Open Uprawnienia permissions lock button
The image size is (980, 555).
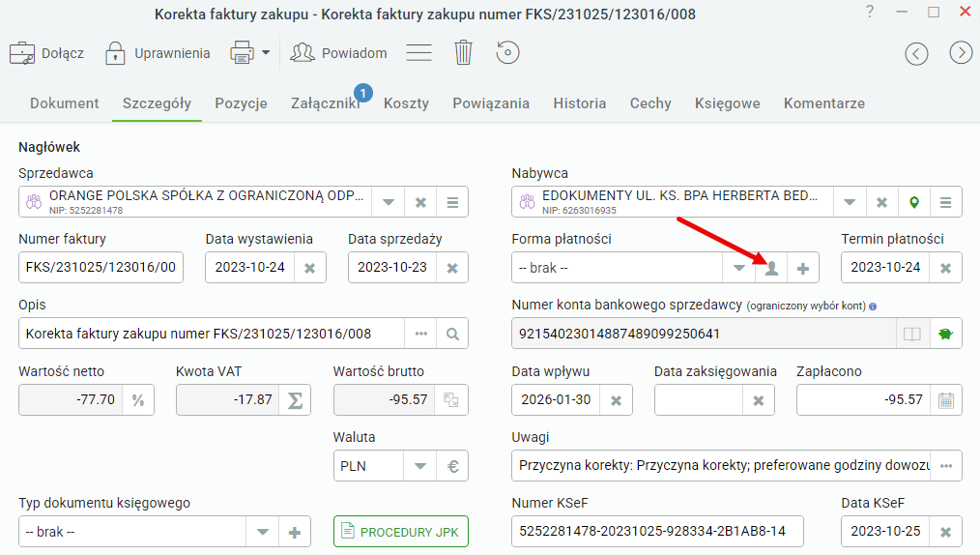(x=158, y=53)
